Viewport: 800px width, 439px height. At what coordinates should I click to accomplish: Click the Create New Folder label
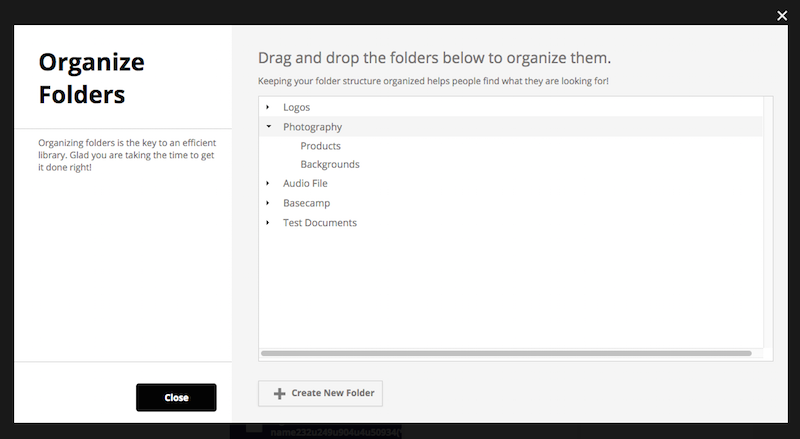pos(333,393)
